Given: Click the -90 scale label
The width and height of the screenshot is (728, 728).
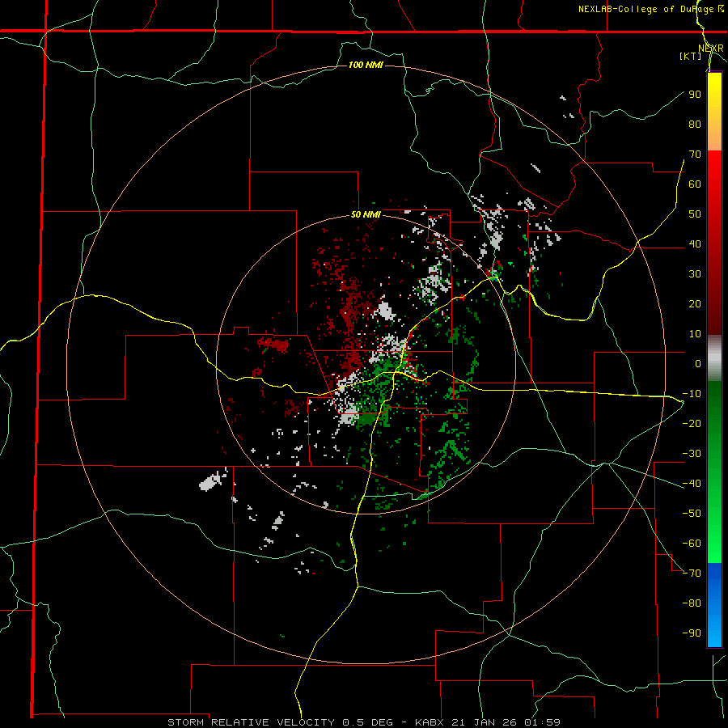Looking at the screenshot, I should [692, 633].
